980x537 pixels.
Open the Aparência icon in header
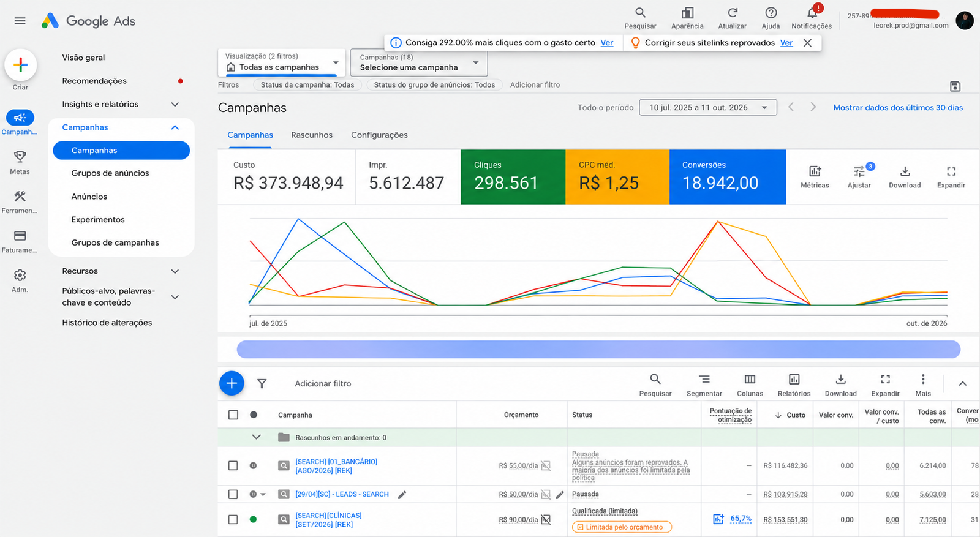coord(687,12)
